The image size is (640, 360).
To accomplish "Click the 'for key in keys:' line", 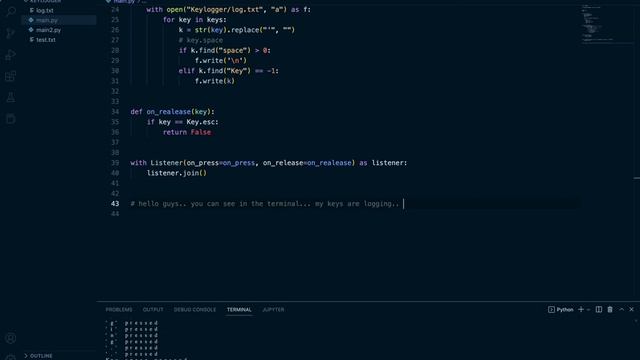I will [194, 20].
